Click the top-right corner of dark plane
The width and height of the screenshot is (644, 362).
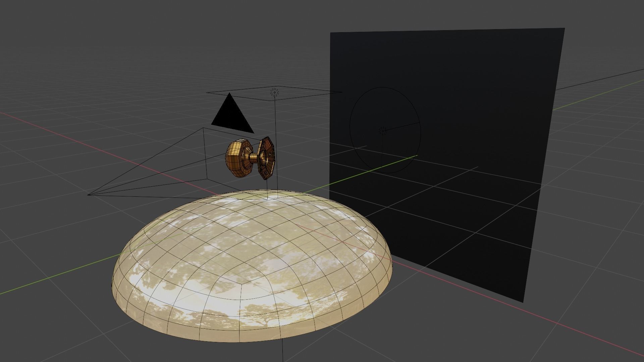(563, 29)
